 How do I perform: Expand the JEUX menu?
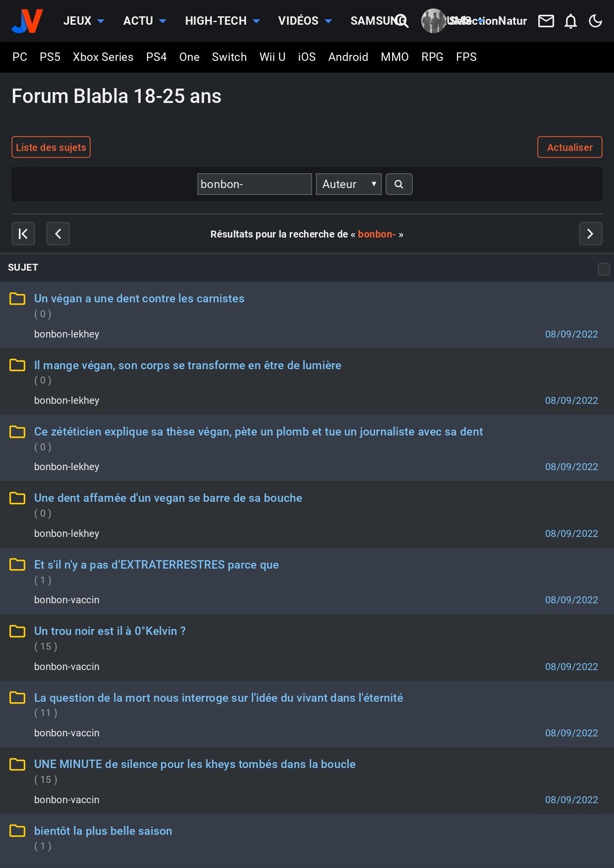pyautogui.click(x=83, y=21)
